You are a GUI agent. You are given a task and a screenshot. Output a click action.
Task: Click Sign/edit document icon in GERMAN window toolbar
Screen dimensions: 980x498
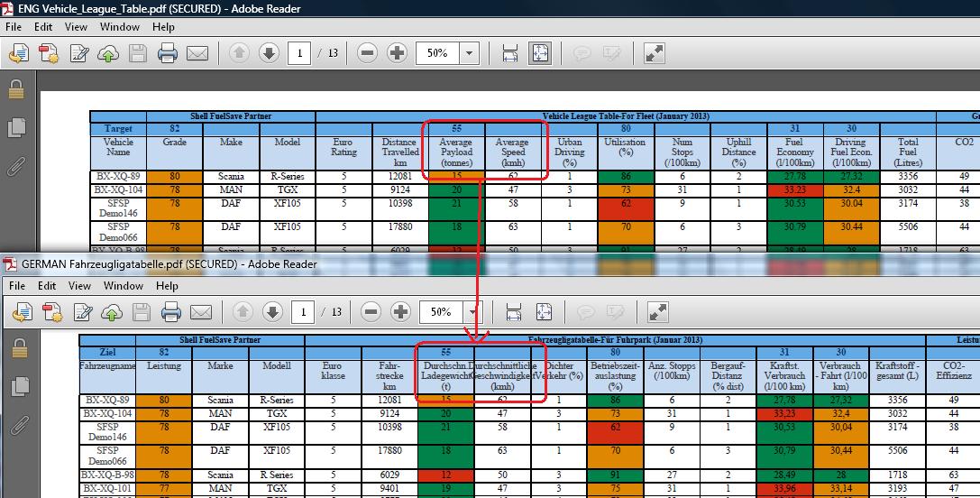[x=83, y=311]
